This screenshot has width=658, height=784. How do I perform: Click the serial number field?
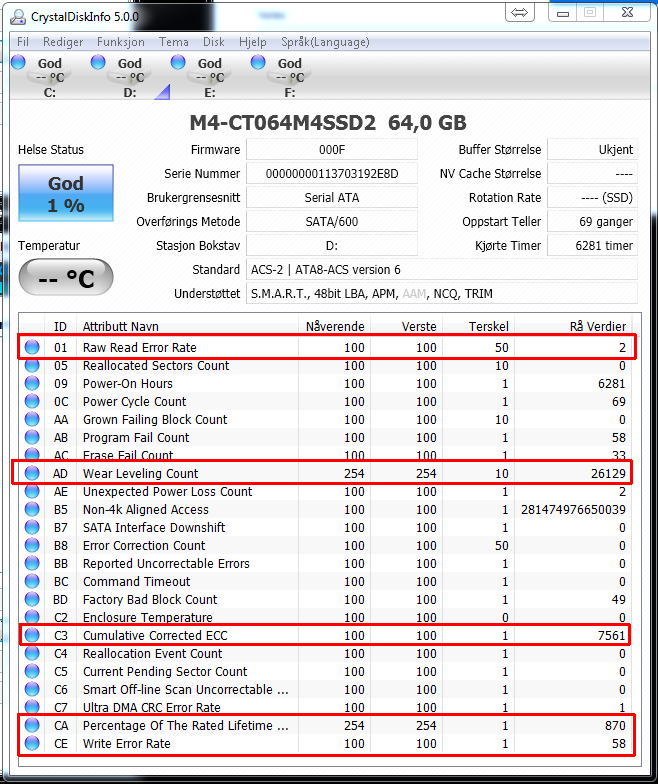point(332,174)
